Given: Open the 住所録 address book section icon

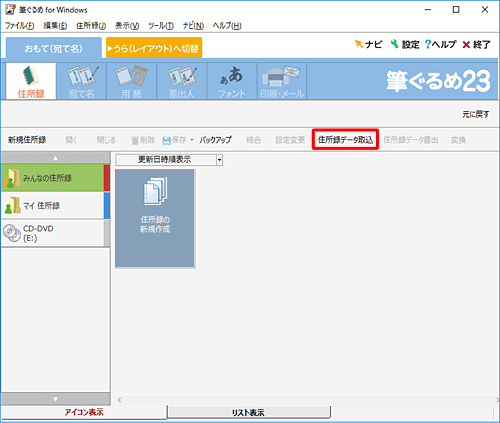Looking at the screenshot, I should click(31, 81).
